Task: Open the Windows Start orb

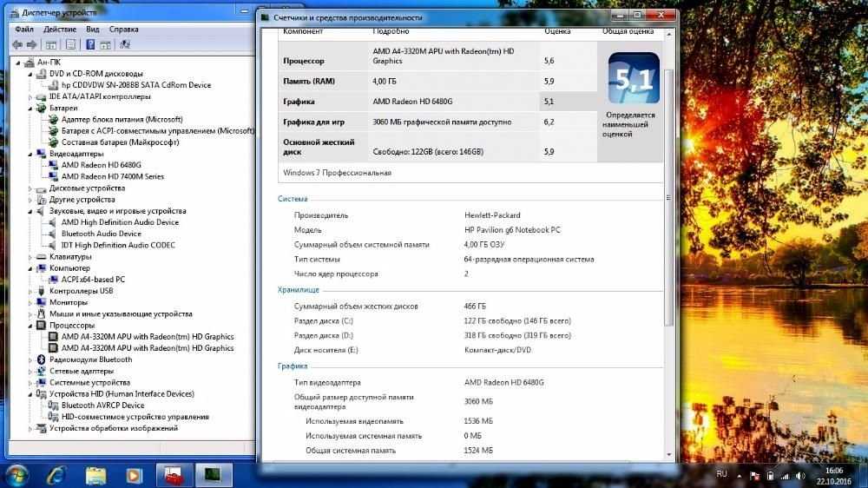Action: coord(16,475)
